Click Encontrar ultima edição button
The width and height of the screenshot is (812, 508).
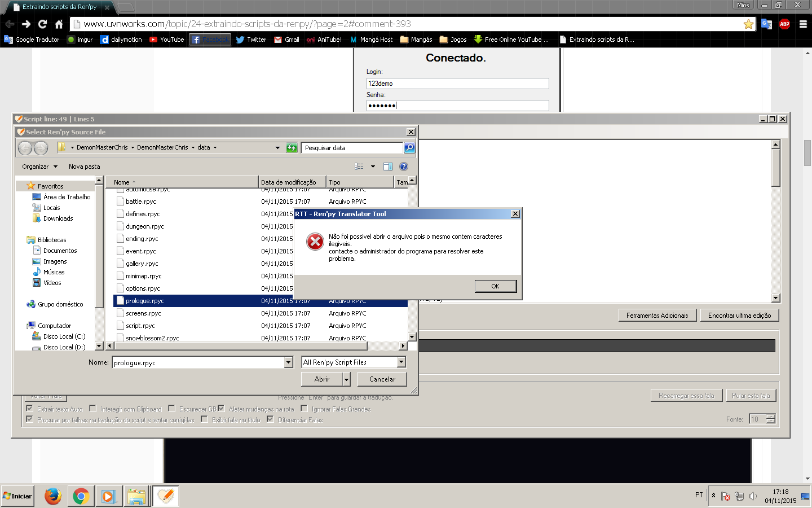[739, 316]
